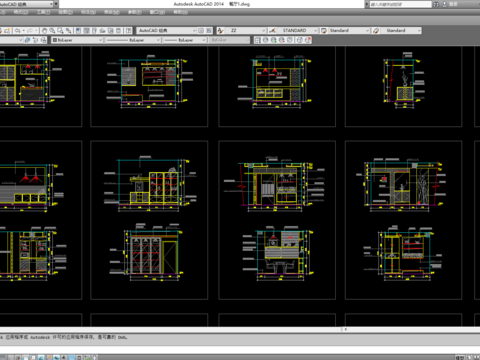
Task: Open the Properties palette icon
Action: pos(78,31)
